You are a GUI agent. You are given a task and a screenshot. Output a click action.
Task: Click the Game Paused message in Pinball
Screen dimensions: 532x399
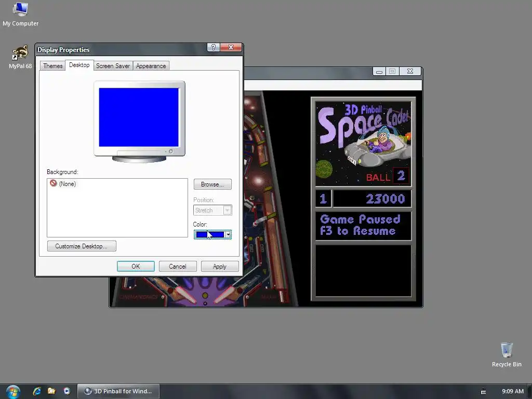pyautogui.click(x=363, y=225)
